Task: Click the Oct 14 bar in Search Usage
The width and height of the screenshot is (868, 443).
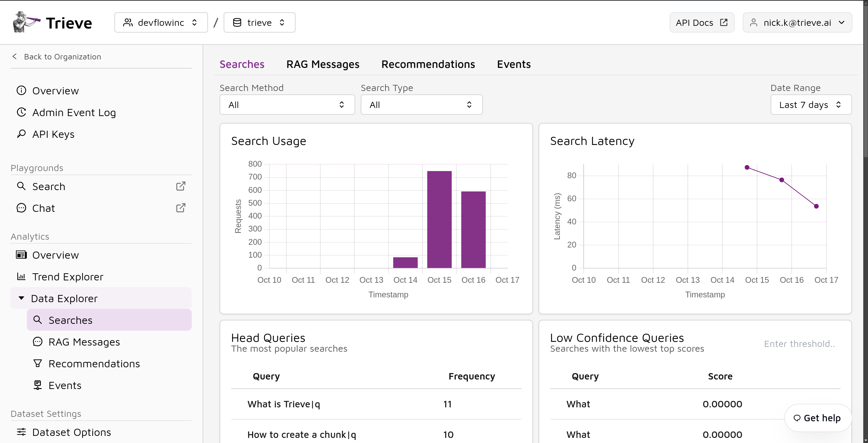Action: (x=405, y=262)
